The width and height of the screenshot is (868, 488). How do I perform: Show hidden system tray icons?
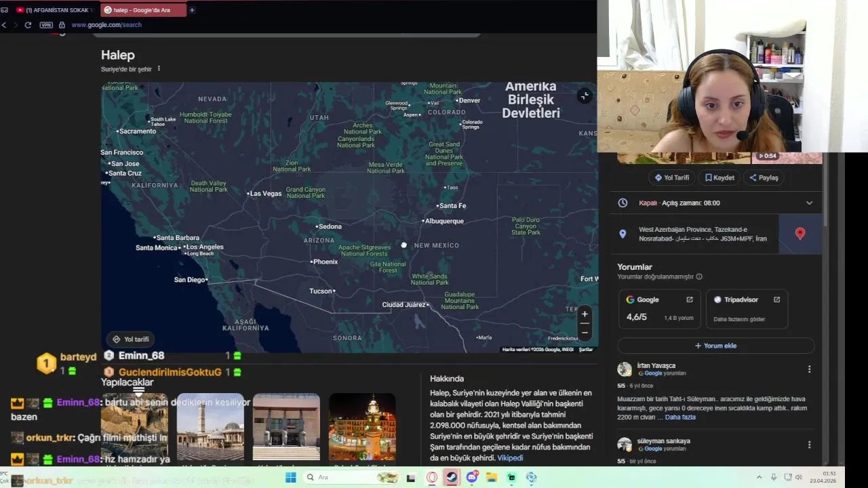(759, 478)
